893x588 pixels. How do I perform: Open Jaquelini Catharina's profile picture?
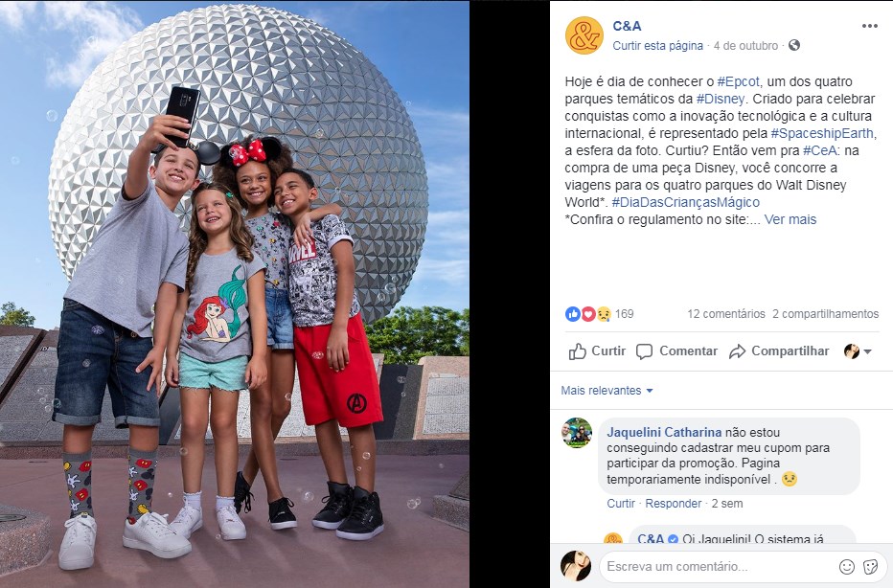pyautogui.click(x=577, y=433)
